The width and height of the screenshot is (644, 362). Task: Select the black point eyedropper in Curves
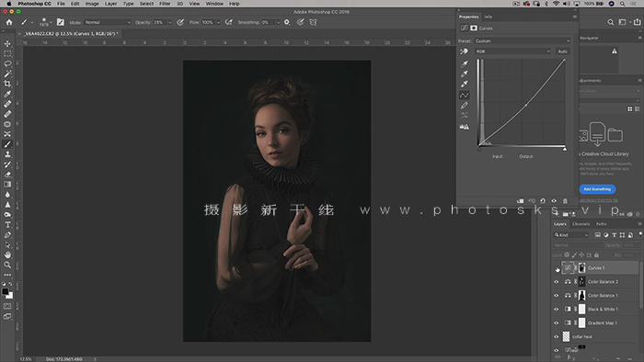click(464, 64)
